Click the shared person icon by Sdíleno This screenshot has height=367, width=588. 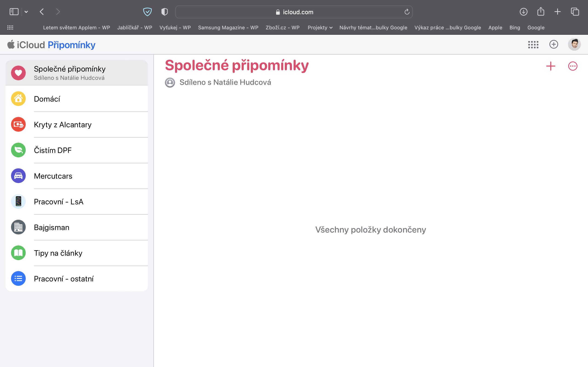coord(170,83)
